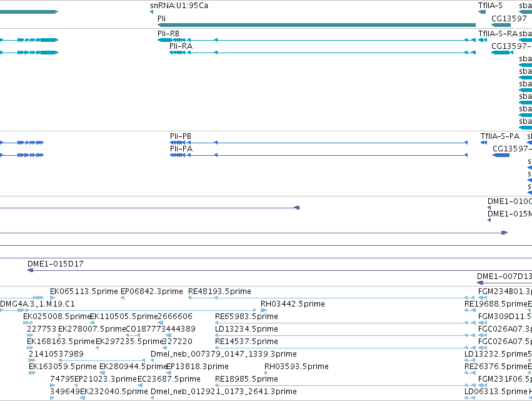Click the DMG4A.3_1.M19.C1 label
The width and height of the screenshot is (532, 401).
pyautogui.click(x=38, y=304)
